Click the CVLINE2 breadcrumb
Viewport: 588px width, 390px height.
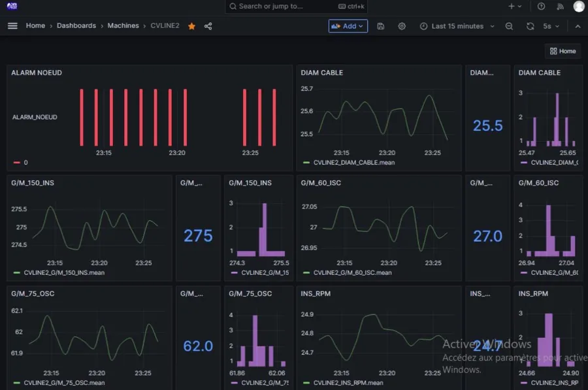(x=165, y=25)
